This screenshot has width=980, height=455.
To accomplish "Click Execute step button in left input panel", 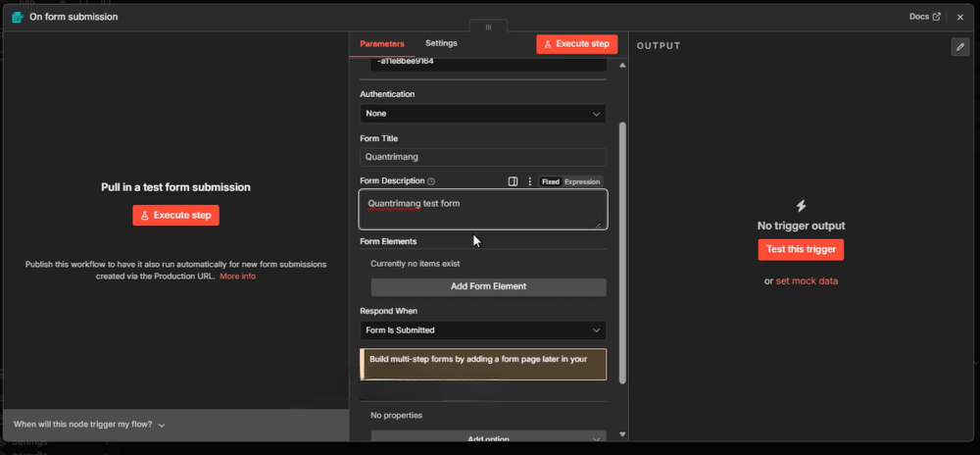I will point(175,215).
